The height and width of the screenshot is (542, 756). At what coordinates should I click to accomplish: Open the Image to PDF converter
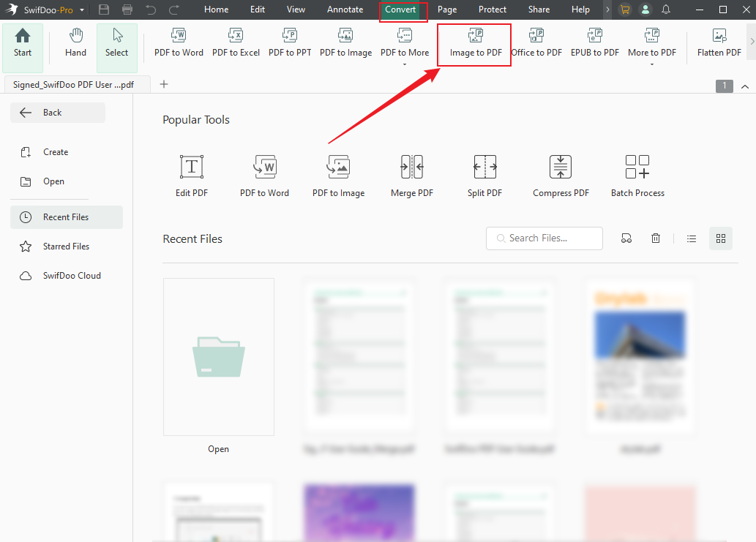coord(475,43)
